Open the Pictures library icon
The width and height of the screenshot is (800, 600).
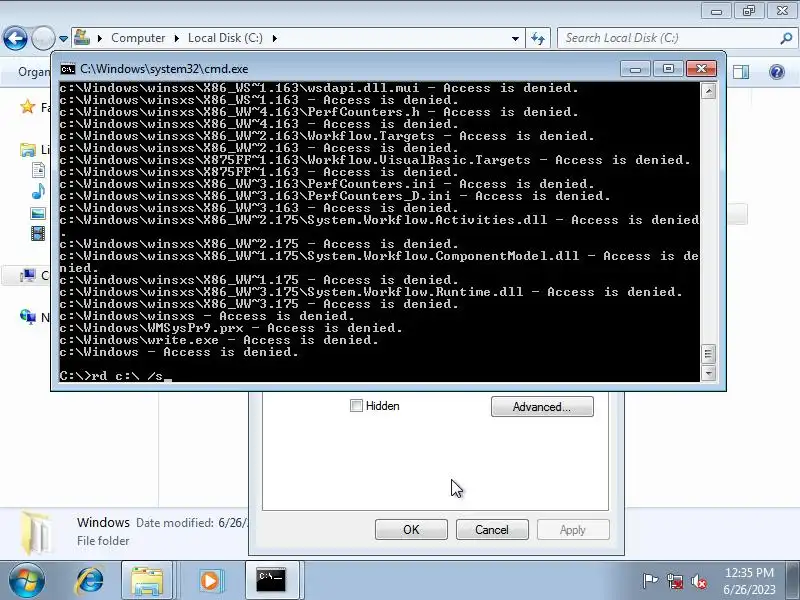[x=38, y=213]
